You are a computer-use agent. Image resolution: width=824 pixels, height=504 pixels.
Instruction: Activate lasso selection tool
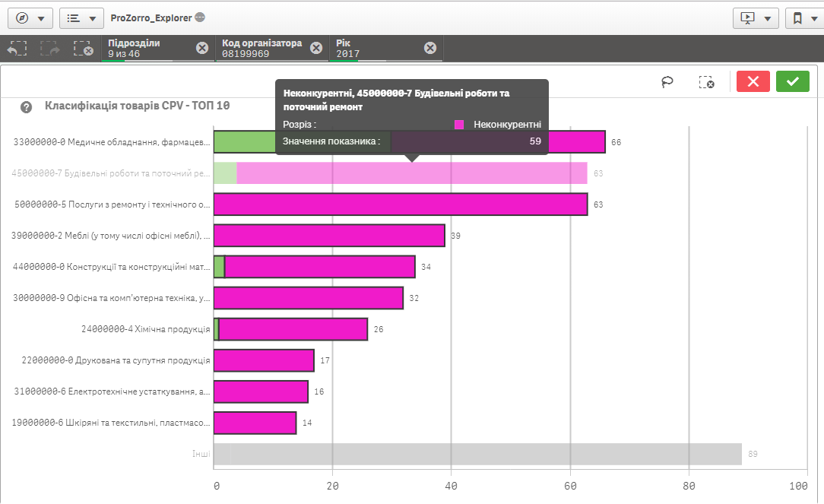click(x=667, y=82)
